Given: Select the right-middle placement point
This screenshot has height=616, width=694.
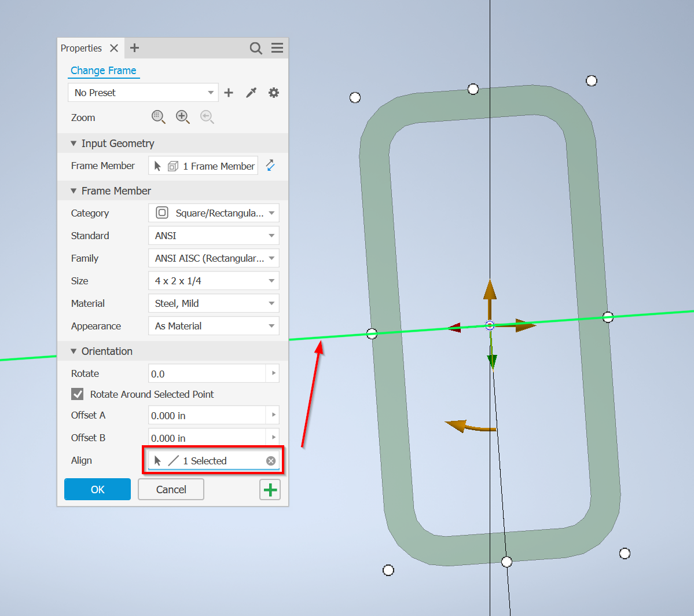Looking at the screenshot, I should coord(608,317).
